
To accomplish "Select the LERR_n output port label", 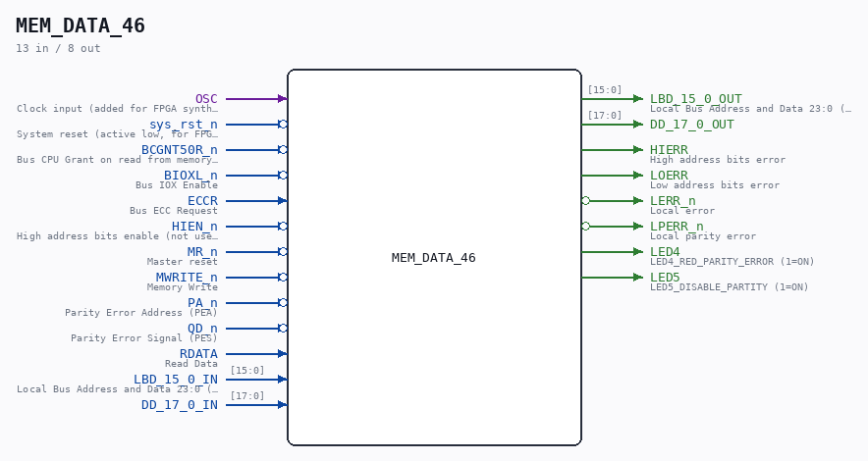I will click(674, 201).
